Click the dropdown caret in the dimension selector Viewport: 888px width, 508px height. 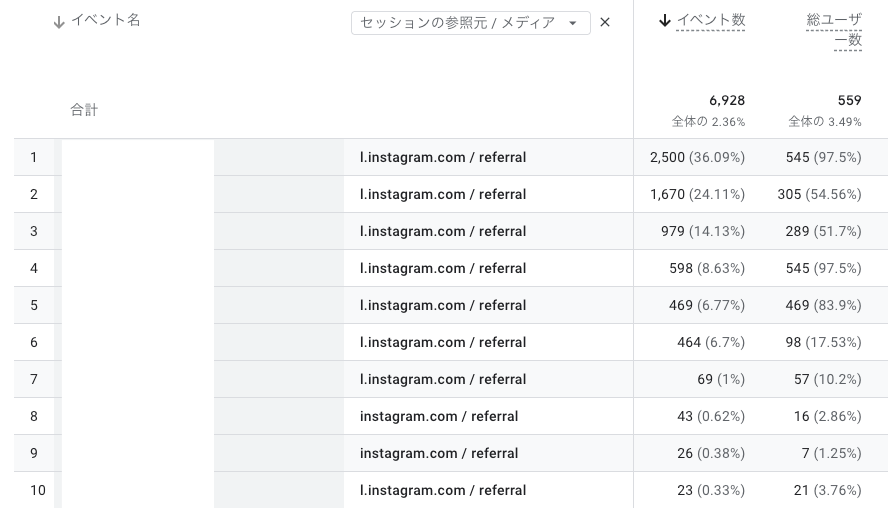572,23
